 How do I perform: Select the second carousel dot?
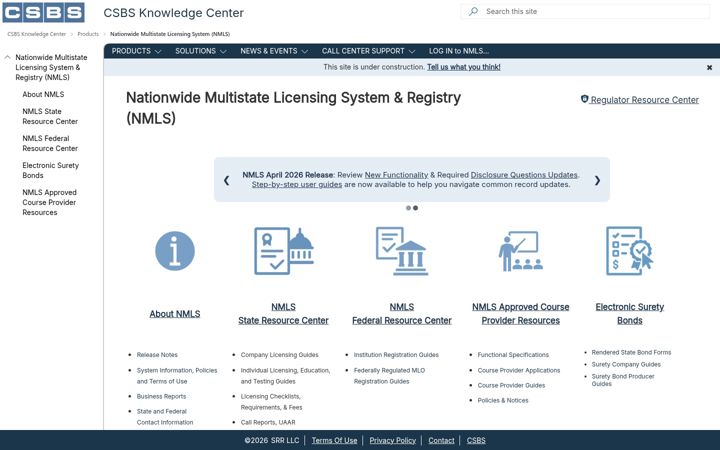click(x=416, y=208)
